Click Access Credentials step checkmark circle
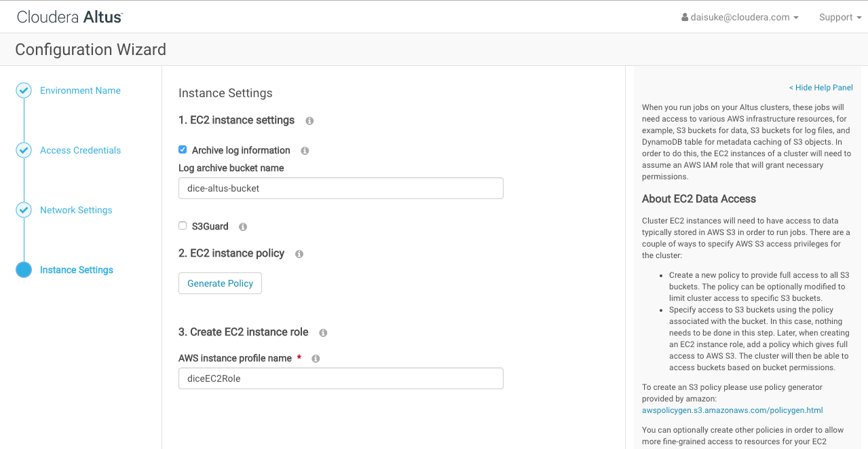This screenshot has height=449, width=868. pos(24,150)
